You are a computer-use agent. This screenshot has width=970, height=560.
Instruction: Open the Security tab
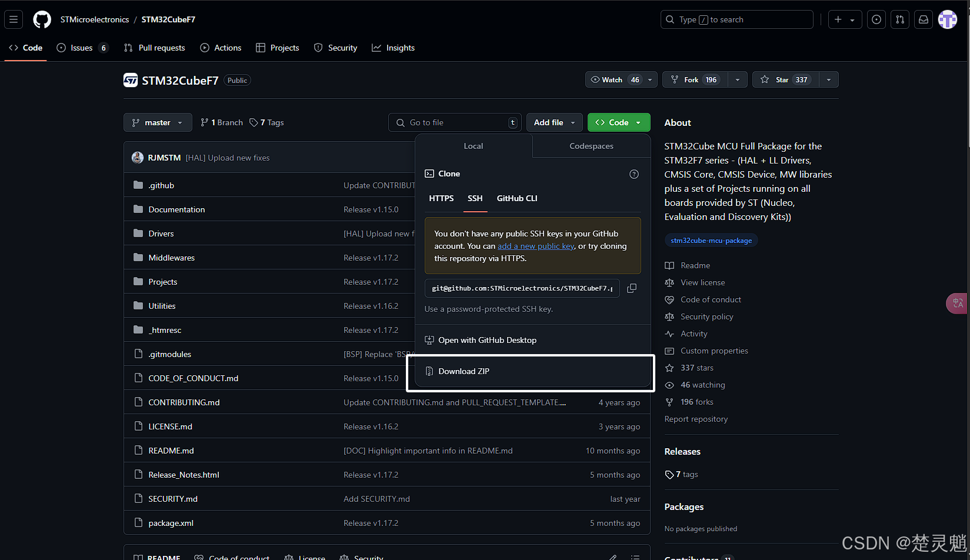335,48
